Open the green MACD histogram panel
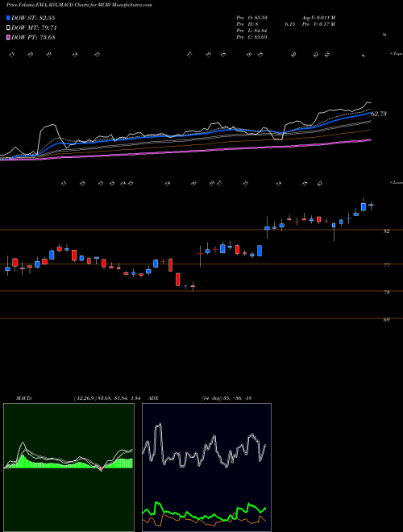This screenshot has width=403, height=532. coord(69,468)
